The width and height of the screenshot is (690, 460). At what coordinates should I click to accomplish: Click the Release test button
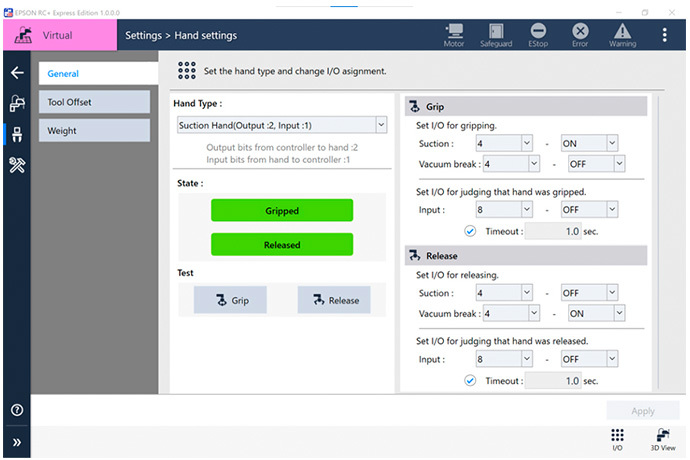334,300
